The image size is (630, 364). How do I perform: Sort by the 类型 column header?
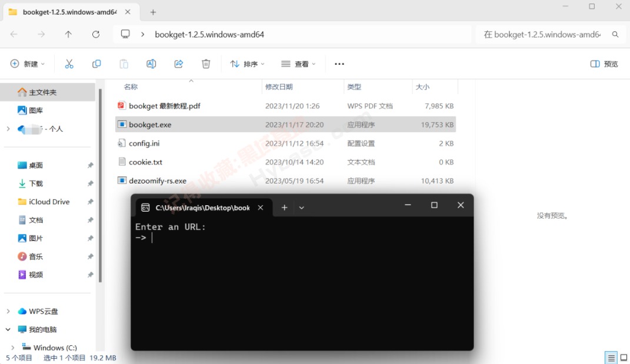click(354, 87)
